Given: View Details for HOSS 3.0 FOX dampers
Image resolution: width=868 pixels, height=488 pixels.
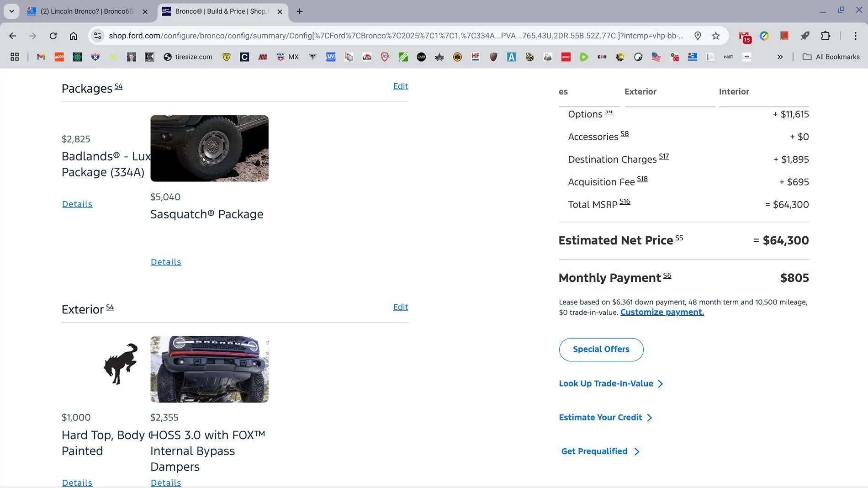Looking at the screenshot, I should (166, 483).
